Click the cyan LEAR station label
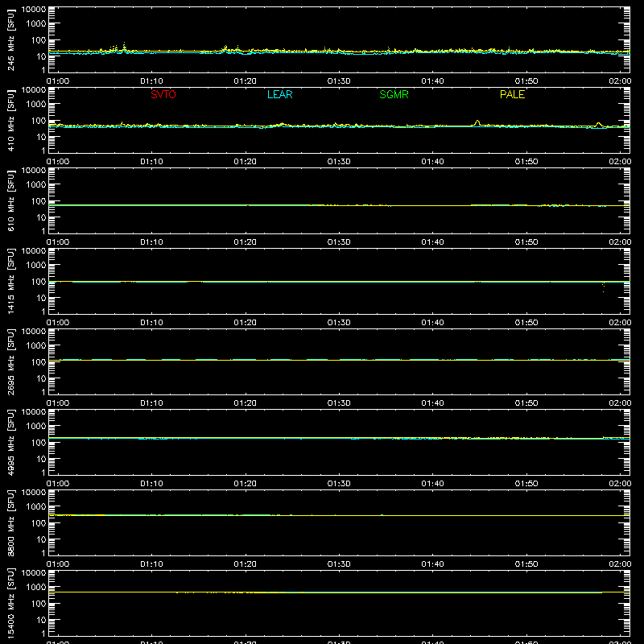This screenshot has height=644, width=644. click(279, 94)
